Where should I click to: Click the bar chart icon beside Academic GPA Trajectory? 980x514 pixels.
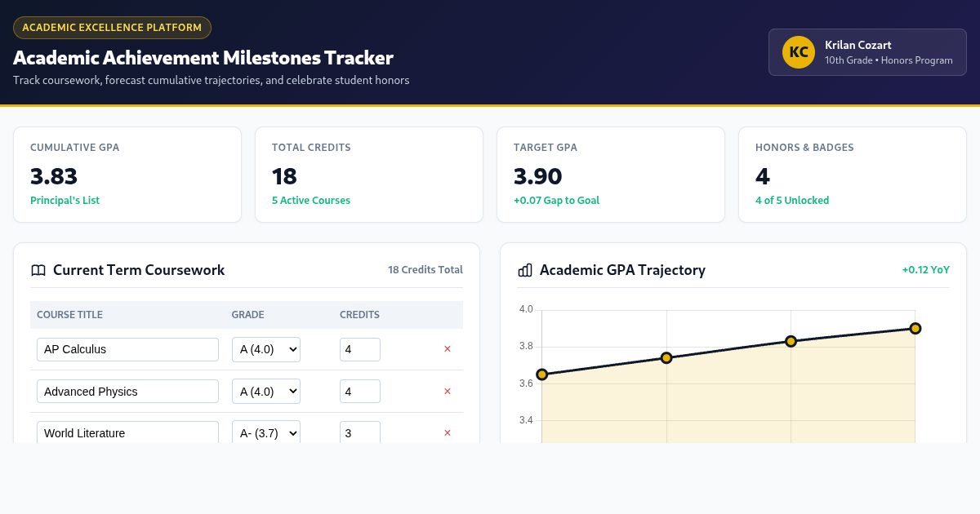[x=525, y=270]
